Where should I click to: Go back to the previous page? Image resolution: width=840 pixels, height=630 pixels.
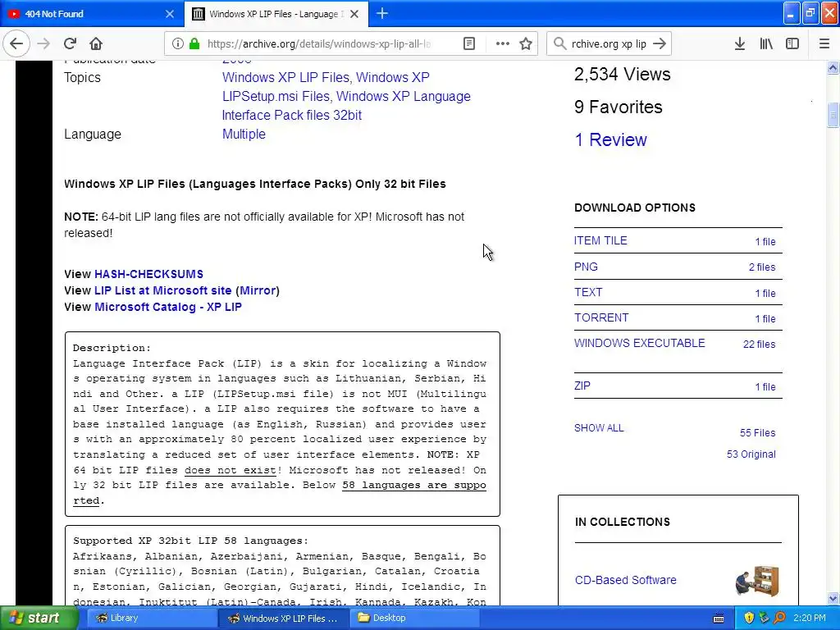(16, 43)
